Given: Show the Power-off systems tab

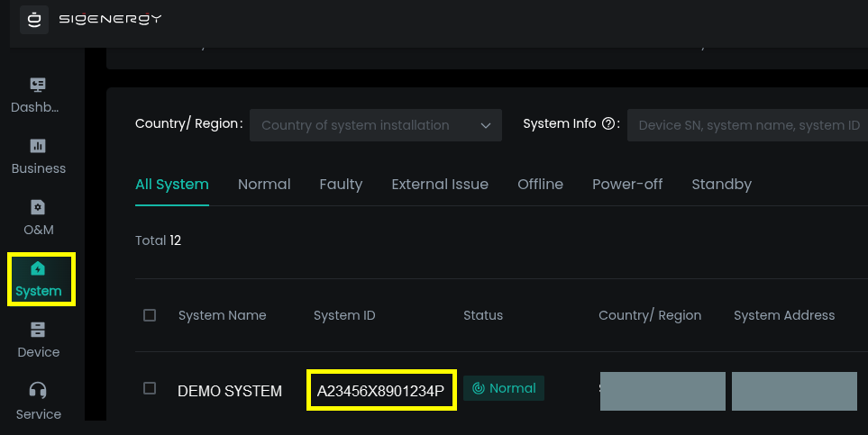Looking at the screenshot, I should point(627,184).
